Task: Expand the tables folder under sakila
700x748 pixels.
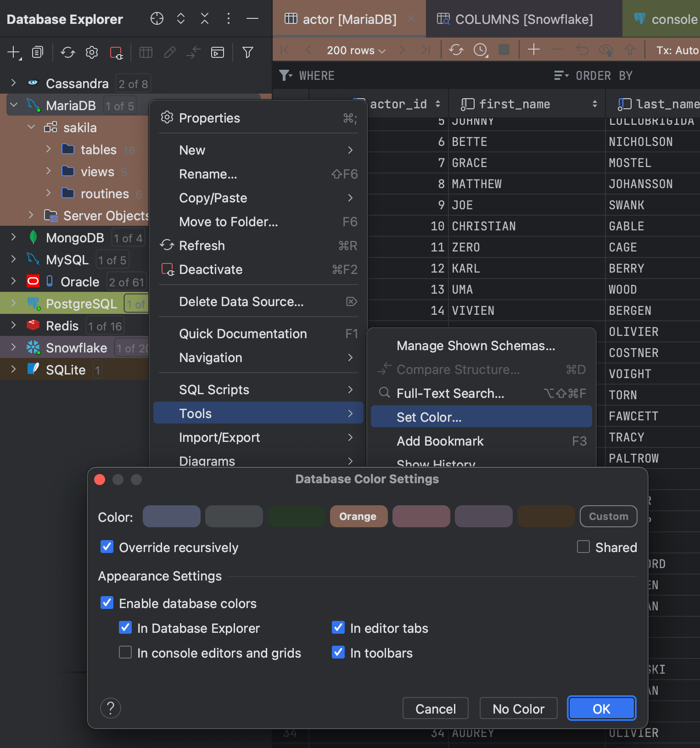Action: (48, 149)
